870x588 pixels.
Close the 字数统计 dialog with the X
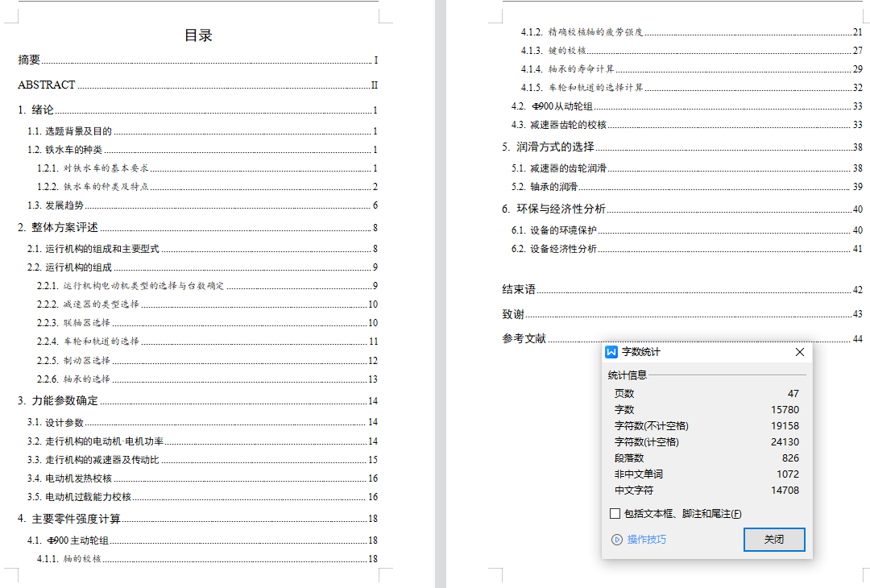(800, 352)
